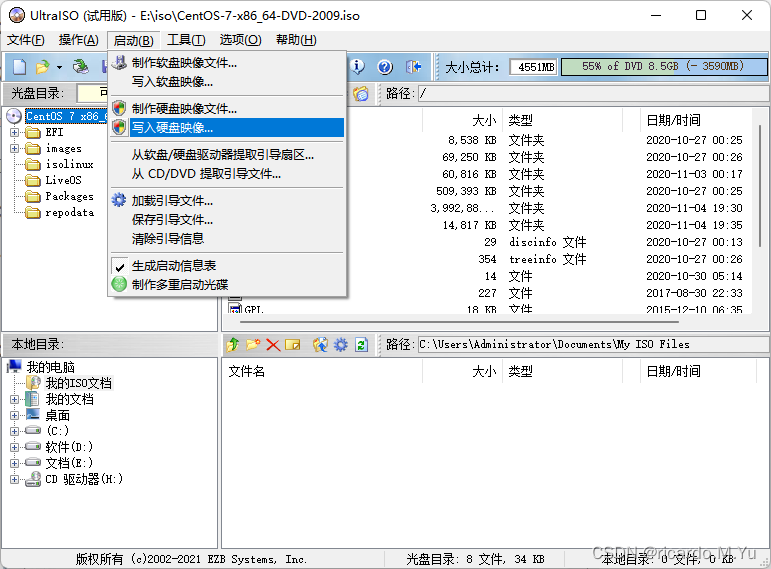This screenshot has height=569, width=771.
Task: Click the Refresh local list icon
Action: pyautogui.click(x=361, y=345)
